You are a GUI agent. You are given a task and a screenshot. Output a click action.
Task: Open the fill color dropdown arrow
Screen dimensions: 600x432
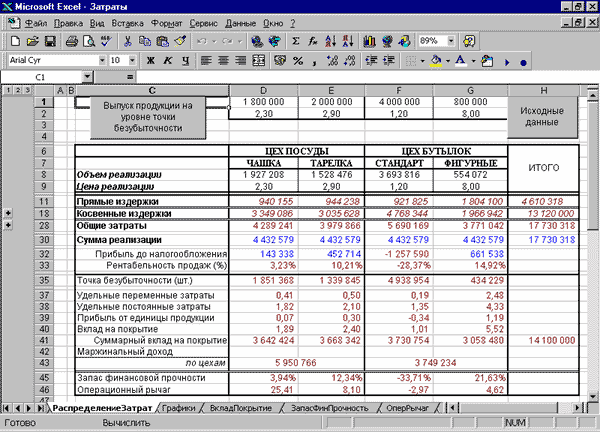(x=448, y=61)
